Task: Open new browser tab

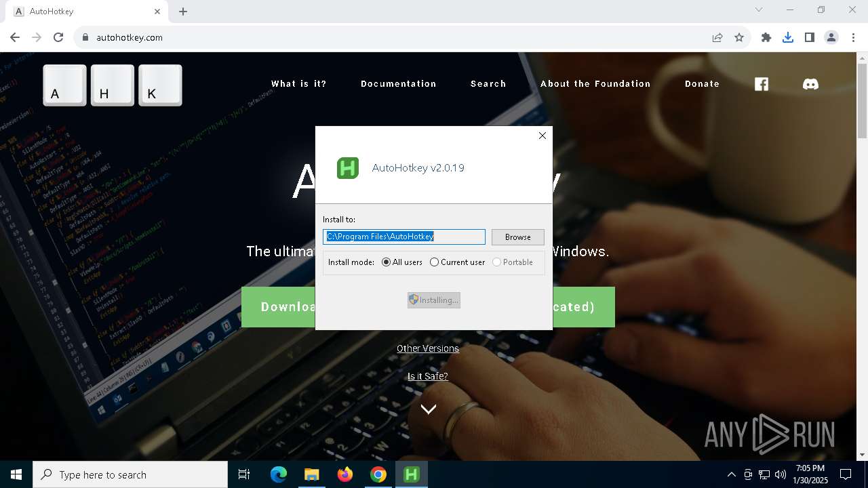Action: [x=183, y=12]
